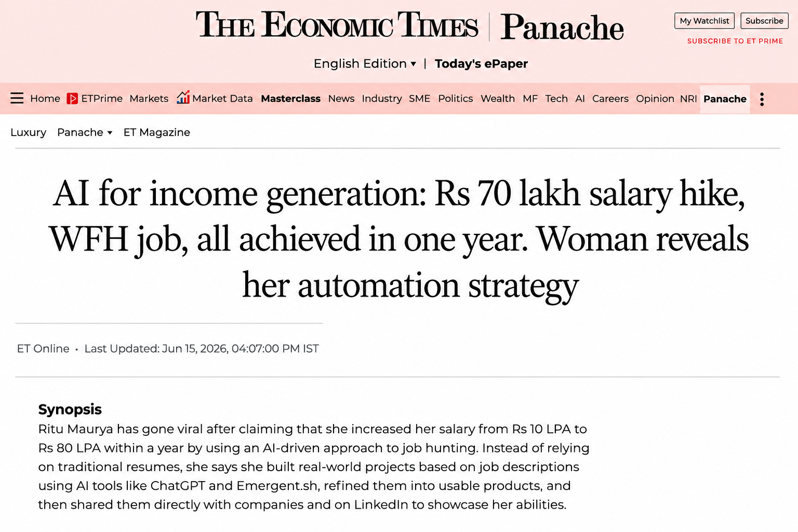
Task: Open Today's ePaper link
Action: 481,64
